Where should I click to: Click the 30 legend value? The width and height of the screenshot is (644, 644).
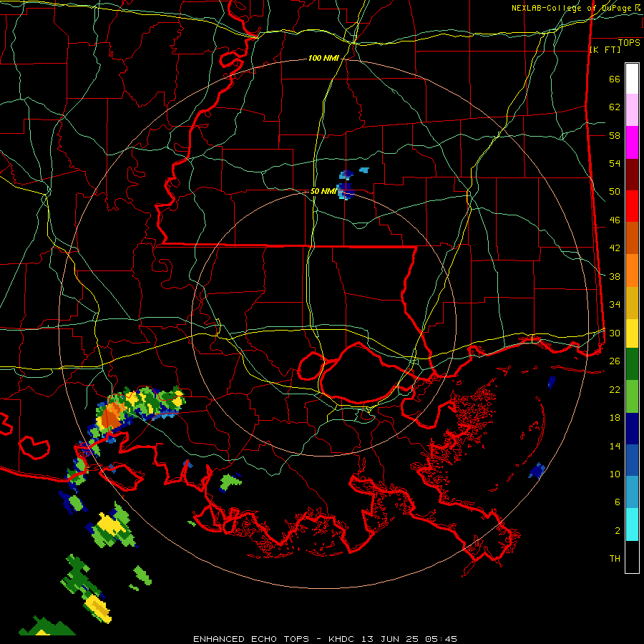point(615,333)
